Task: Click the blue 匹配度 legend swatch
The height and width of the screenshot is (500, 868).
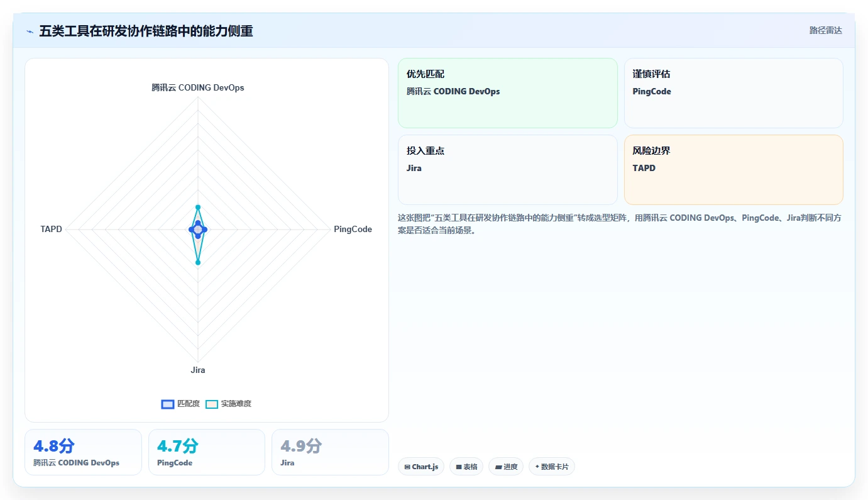Action: (x=167, y=404)
